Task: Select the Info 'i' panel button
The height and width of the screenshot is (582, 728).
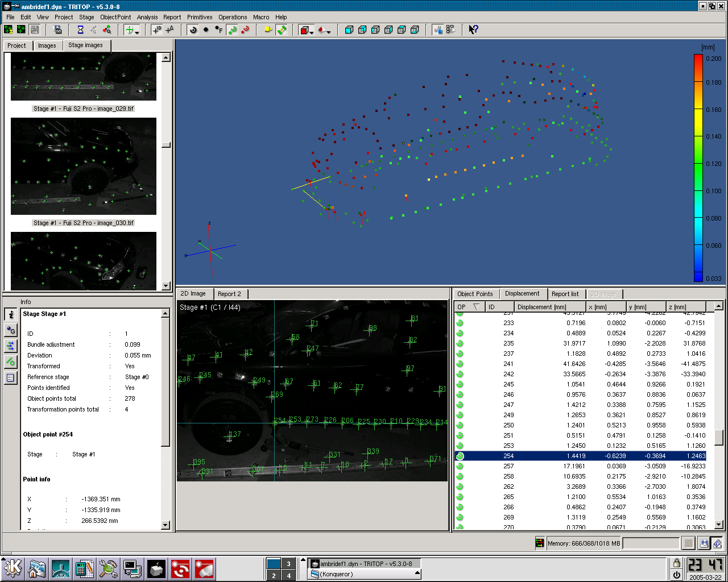Action: [x=10, y=314]
